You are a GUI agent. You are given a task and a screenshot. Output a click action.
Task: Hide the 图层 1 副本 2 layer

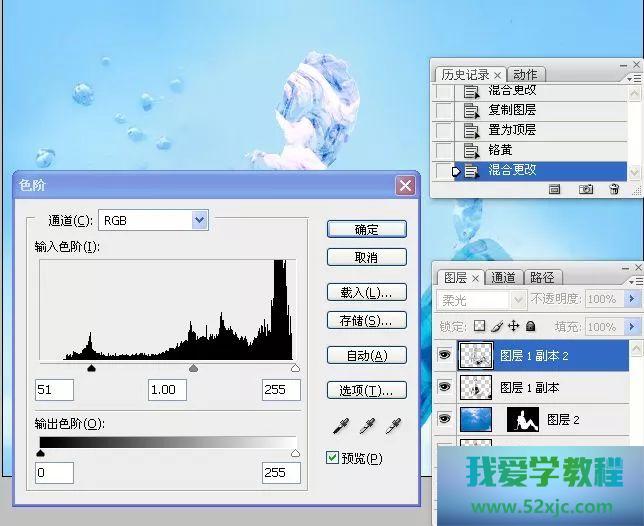[x=445, y=354]
